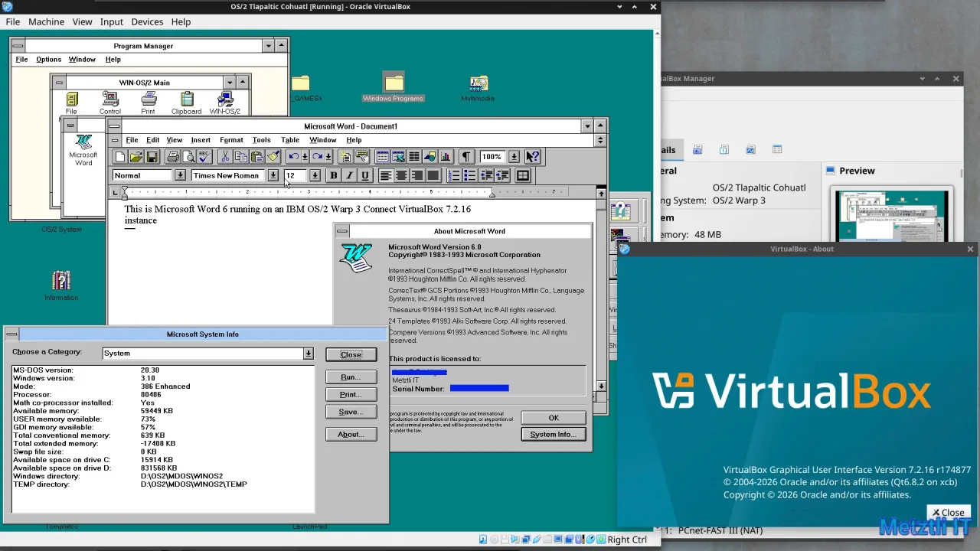Toggle Justify alignment in formatting toolbar
This screenshot has width=980, height=551.
(x=433, y=175)
